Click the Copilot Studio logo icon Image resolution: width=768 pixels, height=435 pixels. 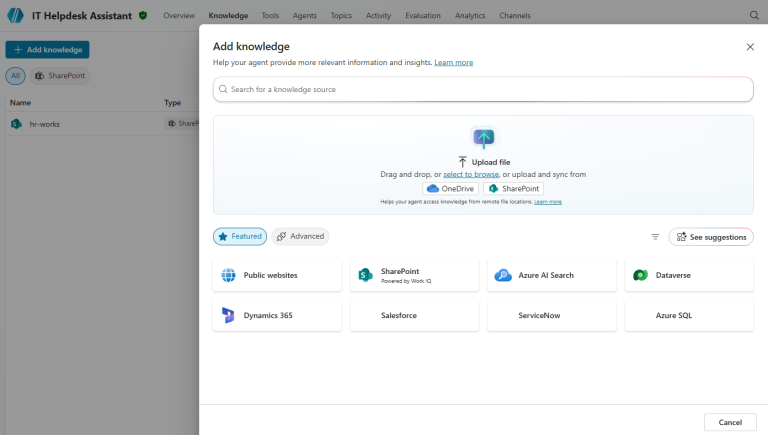pos(15,15)
